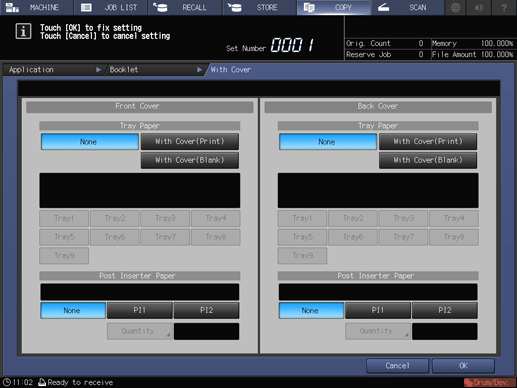Open the JOB LIST tab
517x388 pixels.
click(111, 7)
